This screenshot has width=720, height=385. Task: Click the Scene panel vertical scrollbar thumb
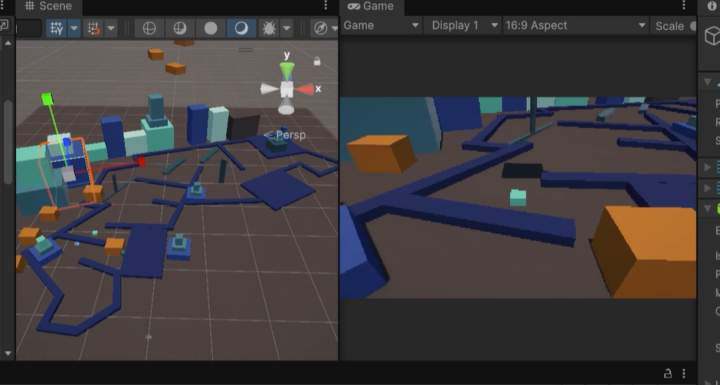tap(8, 142)
